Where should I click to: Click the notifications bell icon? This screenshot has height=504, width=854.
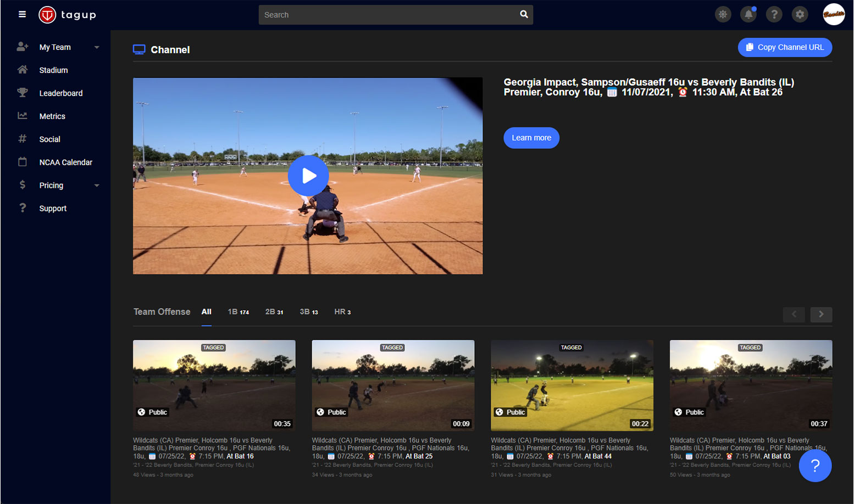[x=748, y=14]
